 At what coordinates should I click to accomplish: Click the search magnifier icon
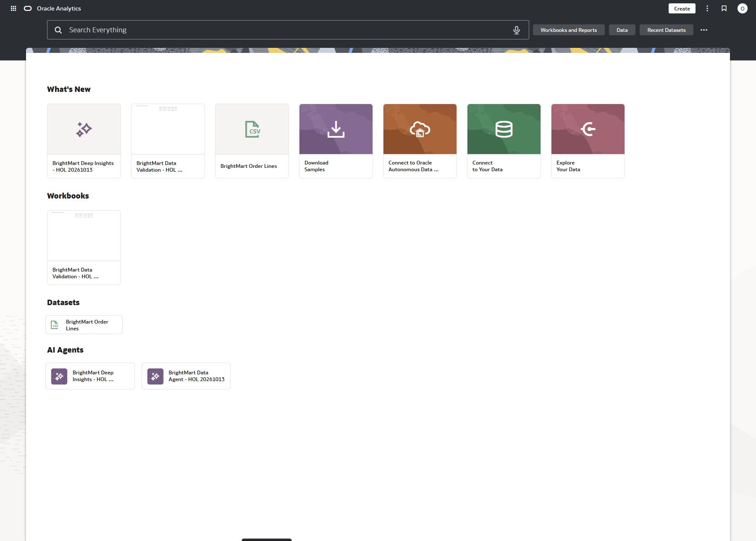58,30
